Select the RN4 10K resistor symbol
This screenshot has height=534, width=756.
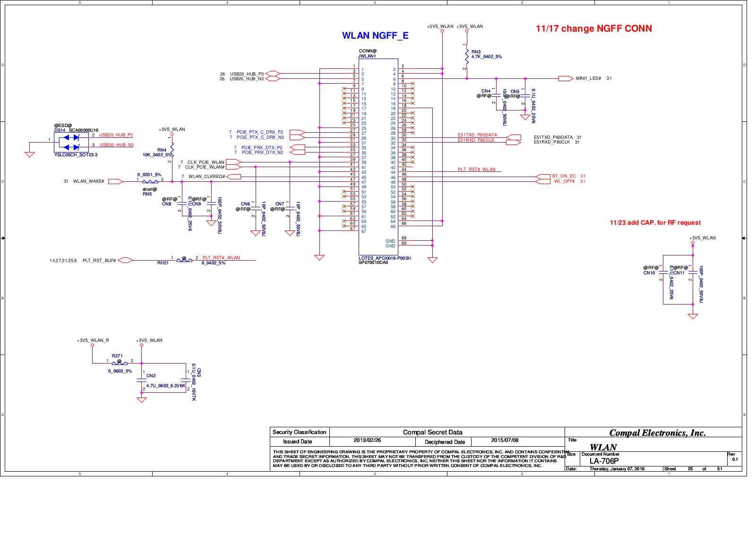172,150
